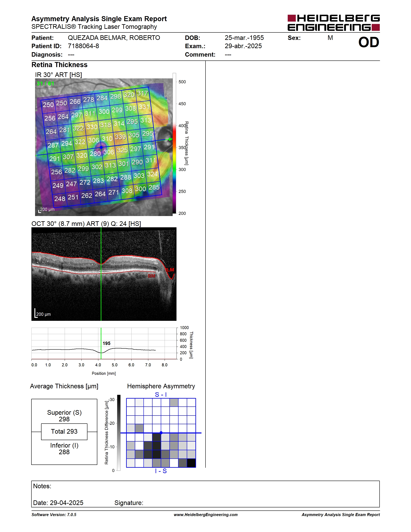Select the OD eye laterality label

(369, 42)
